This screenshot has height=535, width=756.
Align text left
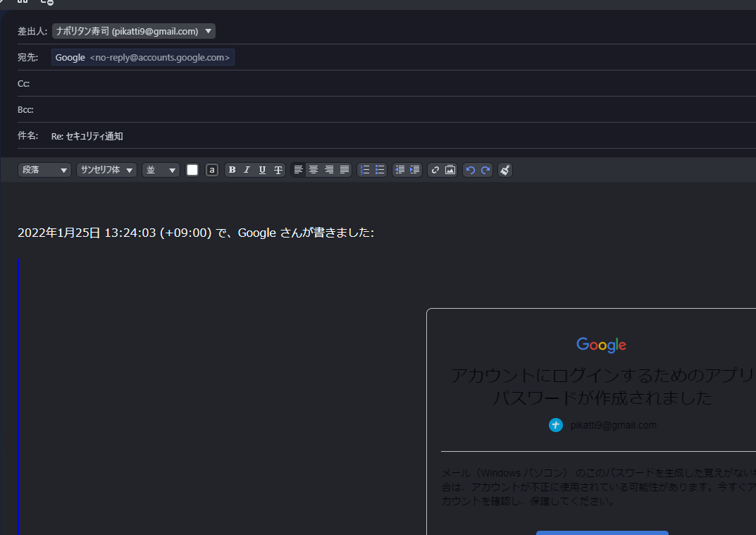point(299,170)
